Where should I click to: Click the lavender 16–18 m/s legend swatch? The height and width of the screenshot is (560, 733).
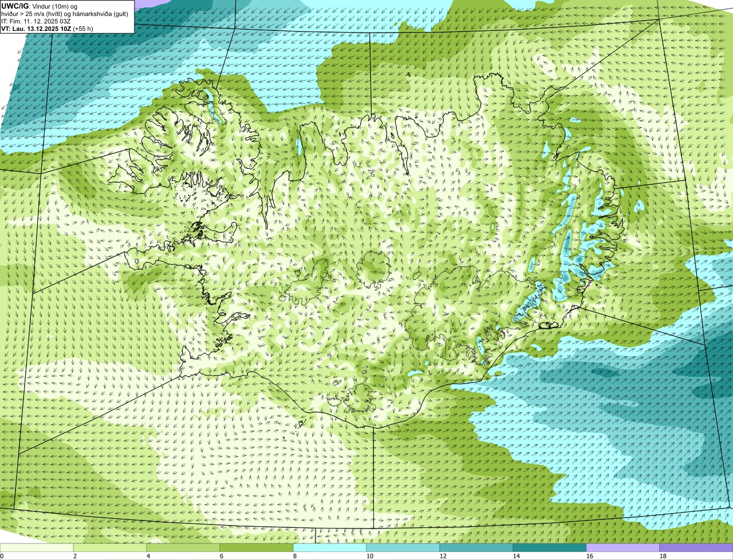(623, 548)
